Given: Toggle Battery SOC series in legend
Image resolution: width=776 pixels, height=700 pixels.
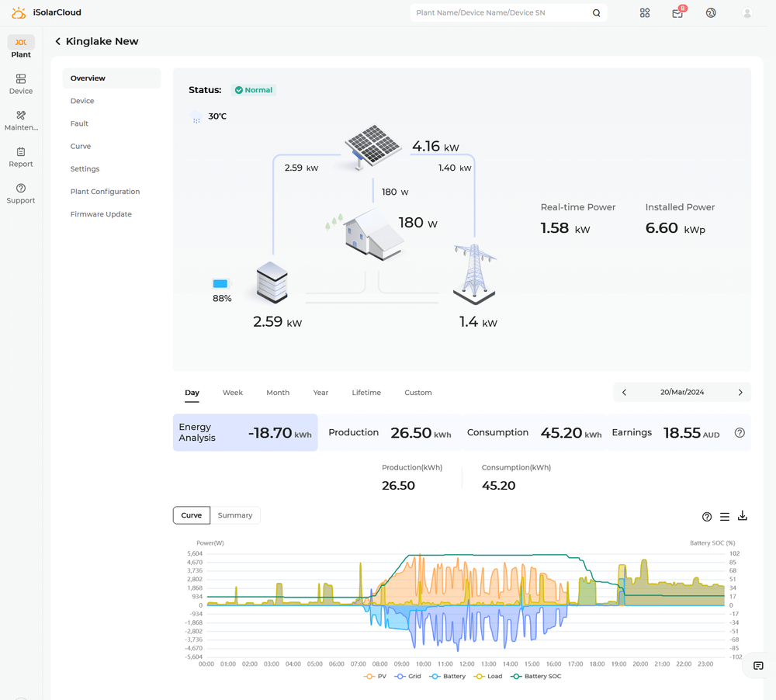Looking at the screenshot, I should click(536, 676).
